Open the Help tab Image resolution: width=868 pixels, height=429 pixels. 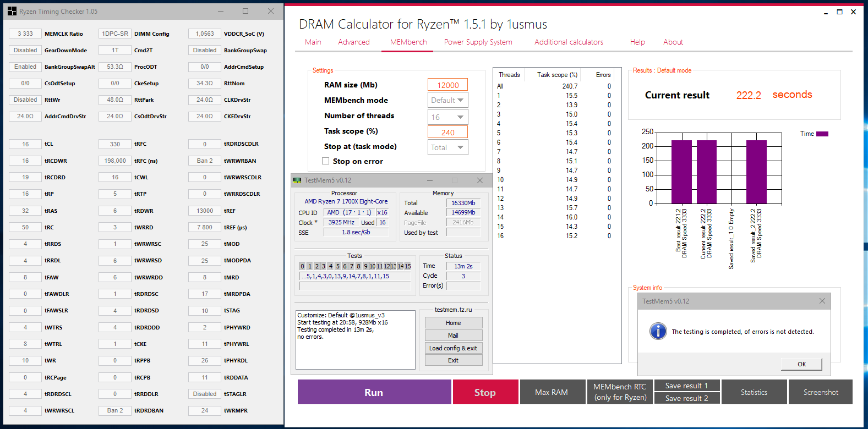click(637, 42)
